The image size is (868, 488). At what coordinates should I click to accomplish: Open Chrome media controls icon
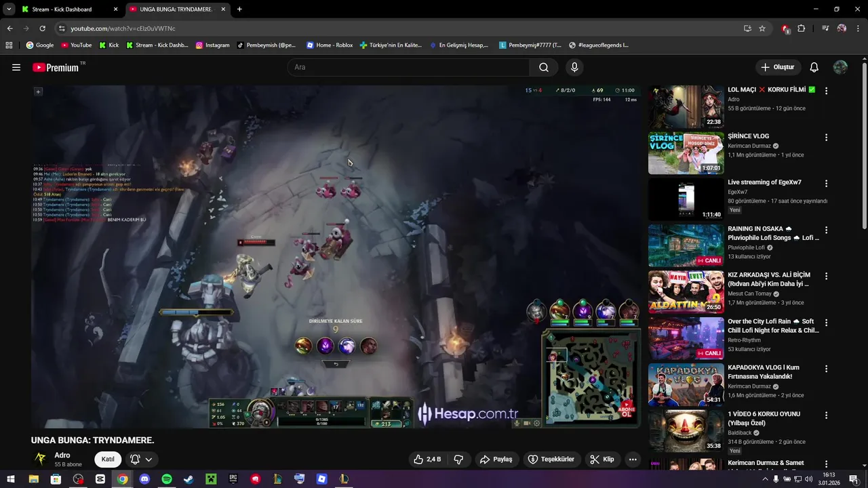click(x=825, y=28)
